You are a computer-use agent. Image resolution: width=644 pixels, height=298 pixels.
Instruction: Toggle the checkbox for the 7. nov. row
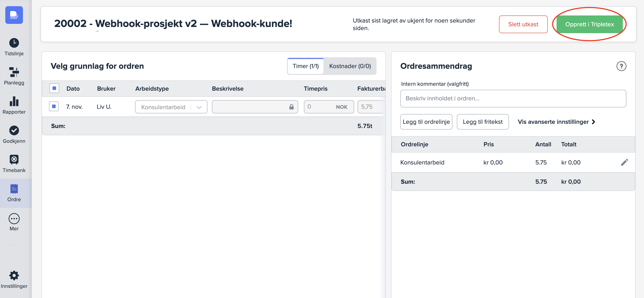click(x=54, y=106)
